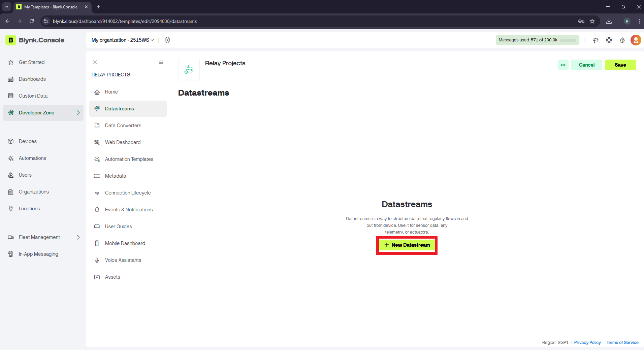Click the Blynk.Console logo

[35, 40]
